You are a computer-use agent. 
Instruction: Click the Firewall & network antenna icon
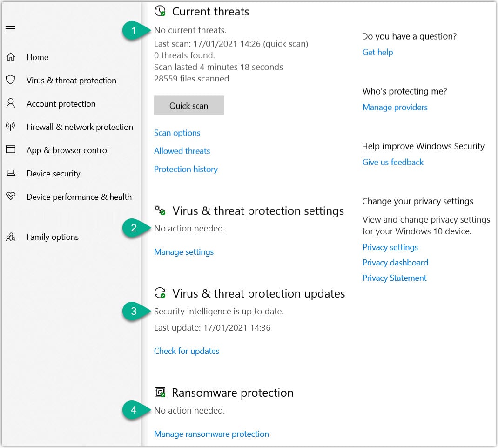click(11, 127)
